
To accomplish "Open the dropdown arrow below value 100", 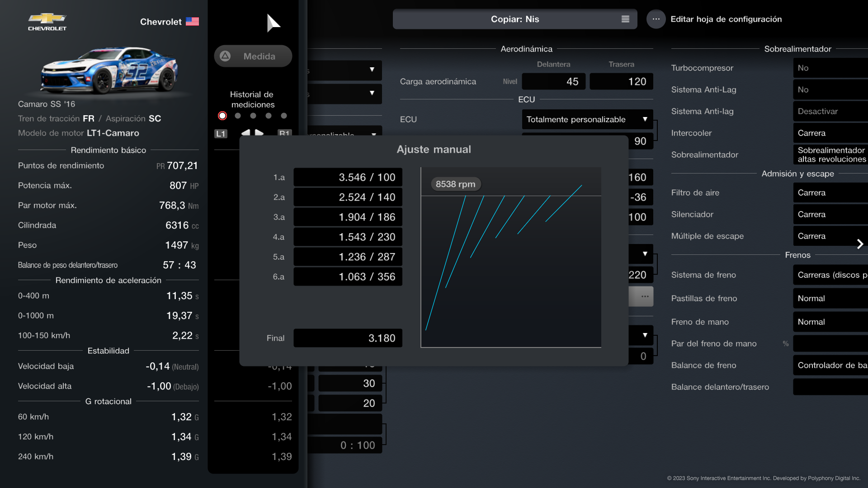I will coord(645,254).
